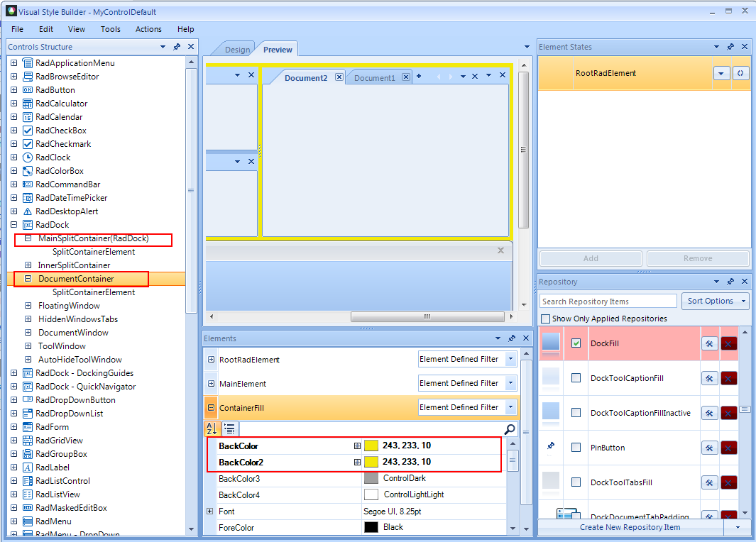
Task: Collapse the RadDock tree node
Action: (14, 224)
